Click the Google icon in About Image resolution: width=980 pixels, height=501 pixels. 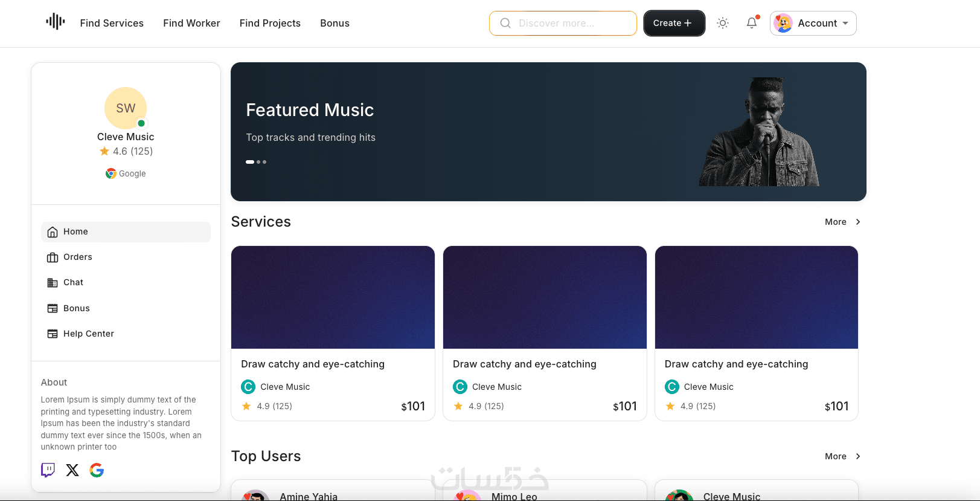point(97,470)
